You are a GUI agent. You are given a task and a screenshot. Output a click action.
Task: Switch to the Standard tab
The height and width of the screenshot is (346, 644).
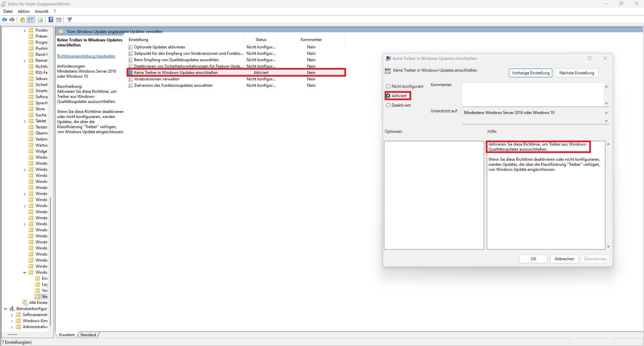click(88, 335)
